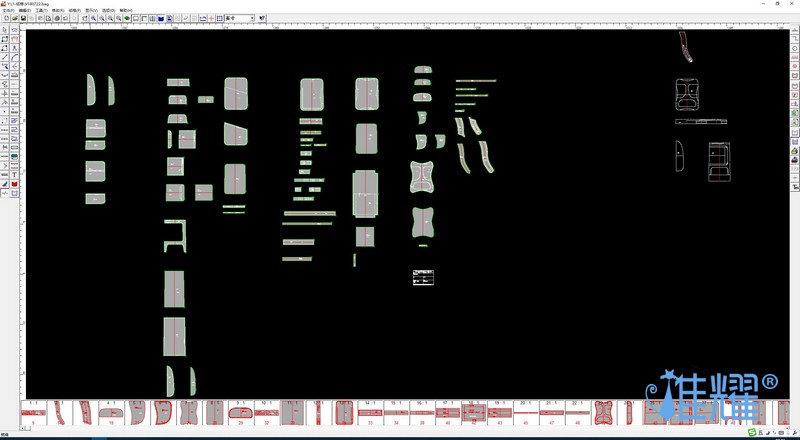
Task: Click the Open folder icon
Action: tap(15, 18)
